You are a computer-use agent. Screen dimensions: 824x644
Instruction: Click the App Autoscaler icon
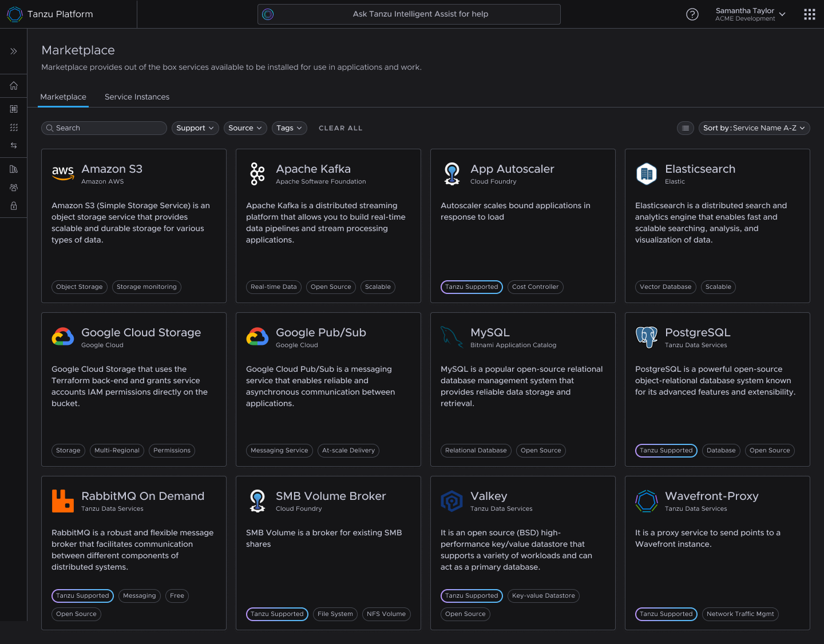[452, 174]
